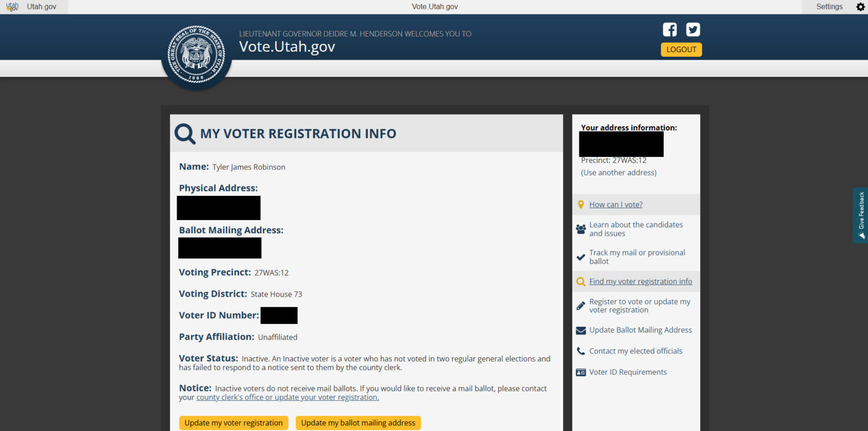The image size is (868, 431).
Task: Click the envelope icon for Update Ballot Mailing Address
Action: (581, 331)
